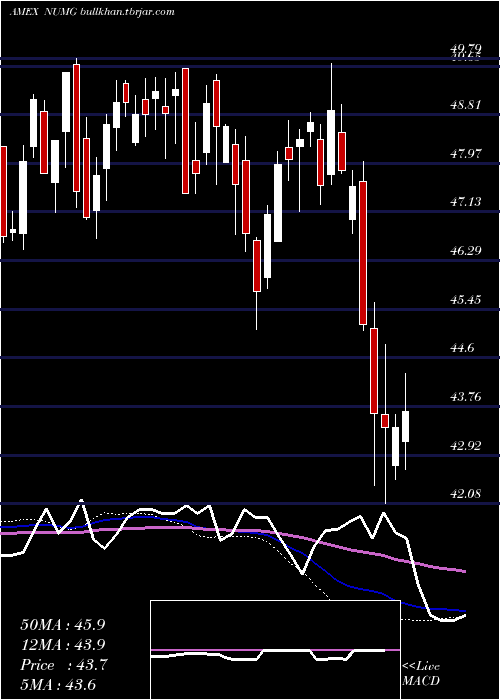Select the 43.76 price axis label

coord(466,396)
